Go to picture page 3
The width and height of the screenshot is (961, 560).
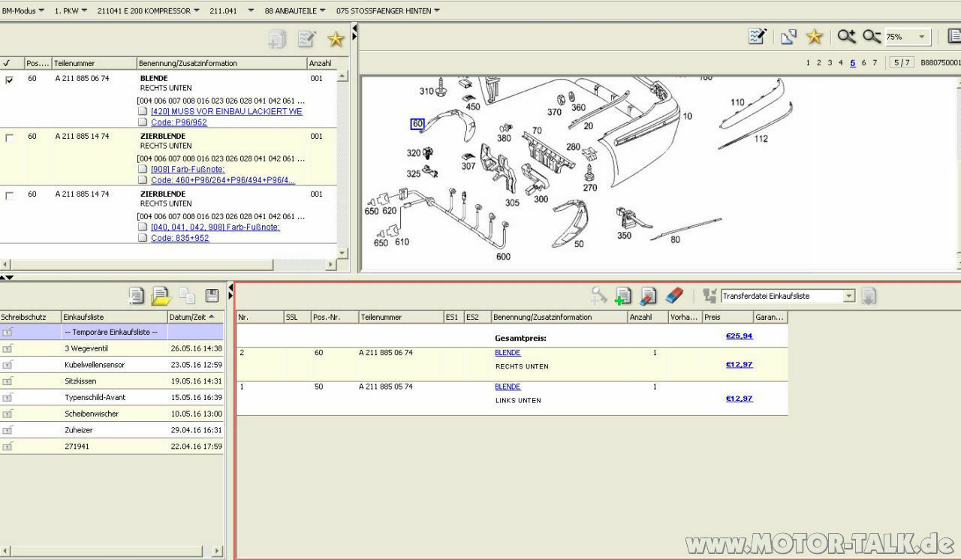(x=830, y=63)
